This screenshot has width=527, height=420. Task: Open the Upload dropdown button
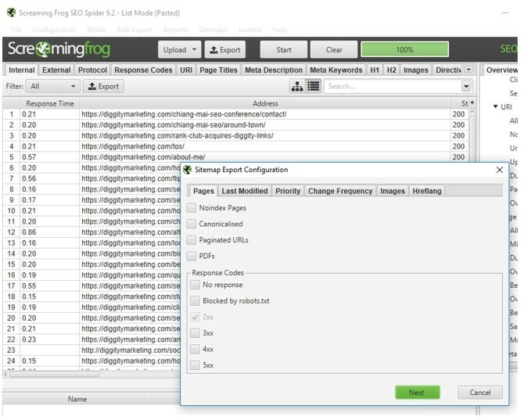click(180, 50)
